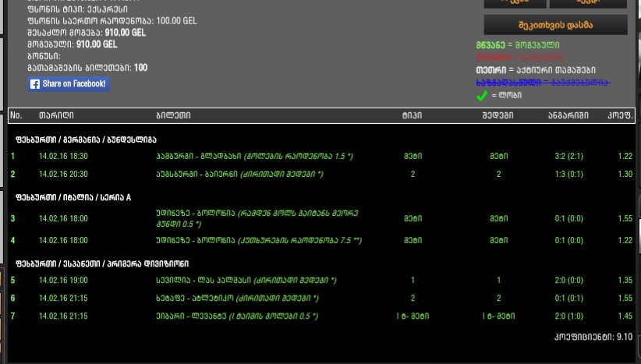Screen dimensions: 641x364
Task: Click the ბილეთი column header
Action: click(173, 115)
